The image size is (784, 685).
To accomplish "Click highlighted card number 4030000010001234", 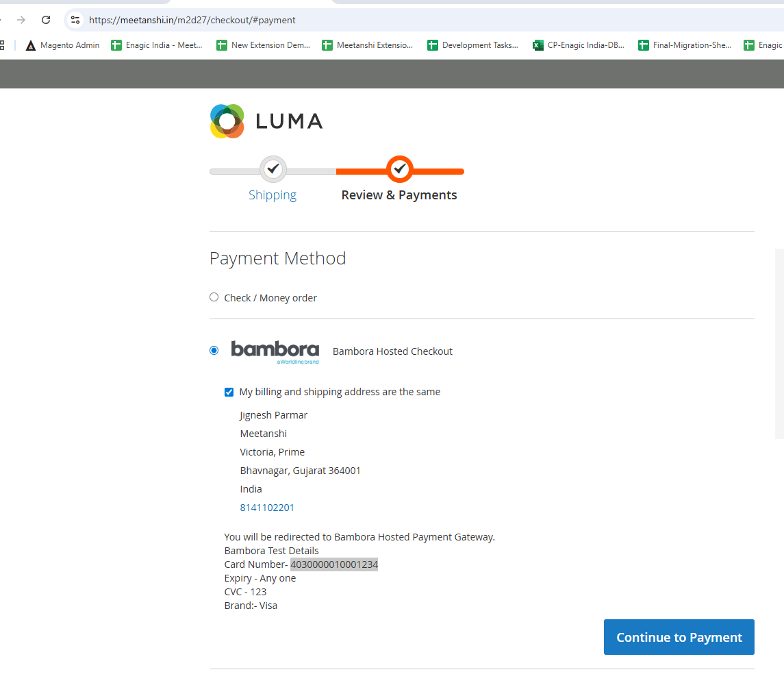I will pyautogui.click(x=334, y=564).
